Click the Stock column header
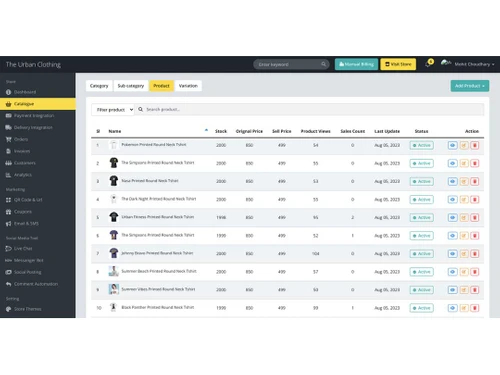500x375 pixels. (x=221, y=131)
